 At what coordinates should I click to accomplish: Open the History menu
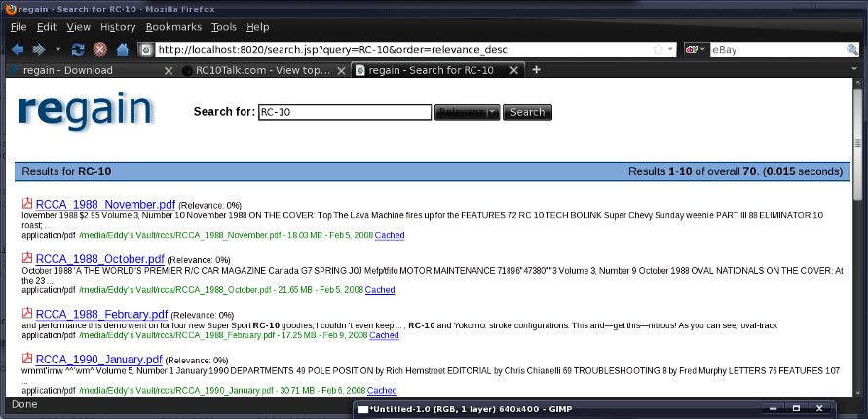click(117, 27)
